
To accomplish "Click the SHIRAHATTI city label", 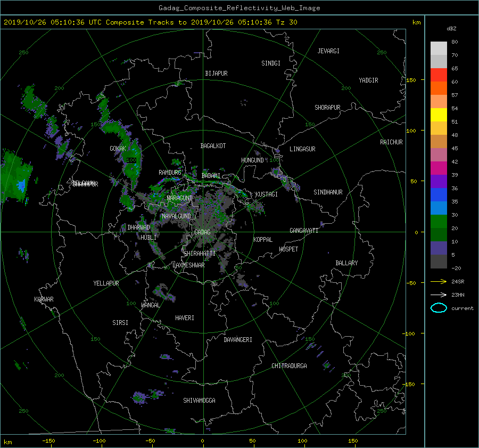I will click(200, 254).
